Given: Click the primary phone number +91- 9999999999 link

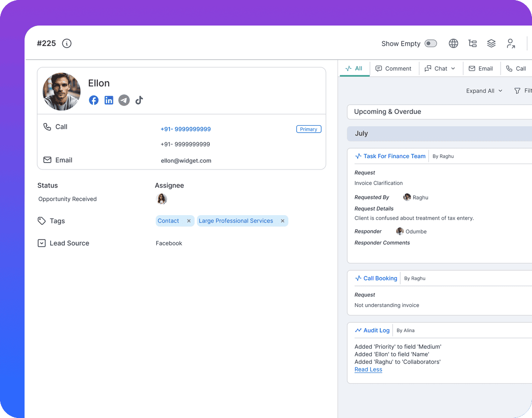Looking at the screenshot, I should [186, 129].
